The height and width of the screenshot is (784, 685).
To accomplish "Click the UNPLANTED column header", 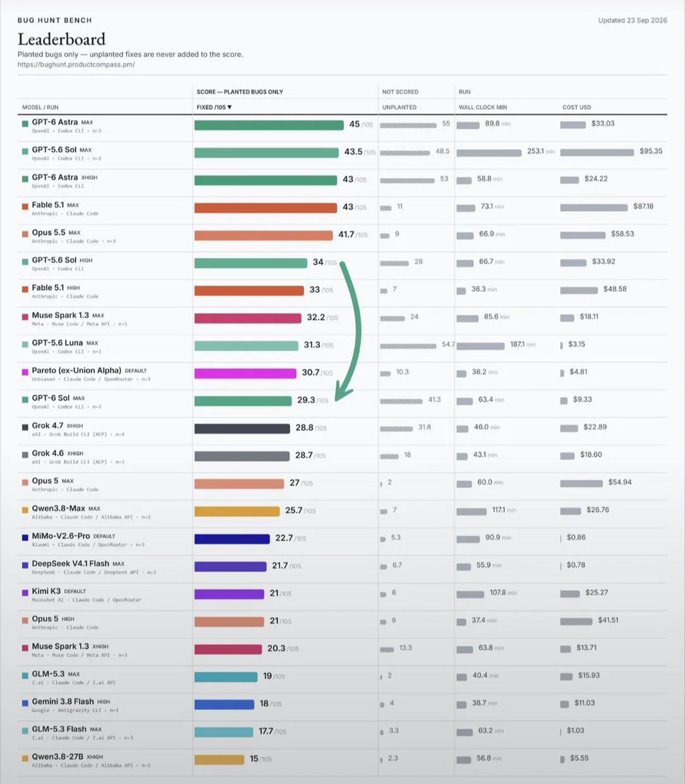I will click(399, 107).
